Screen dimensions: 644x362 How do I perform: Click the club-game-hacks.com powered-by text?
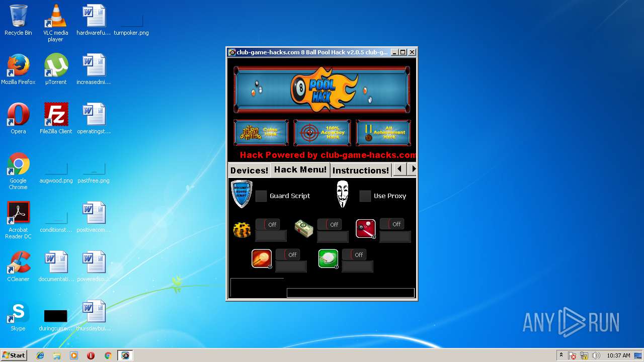pyautogui.click(x=328, y=155)
